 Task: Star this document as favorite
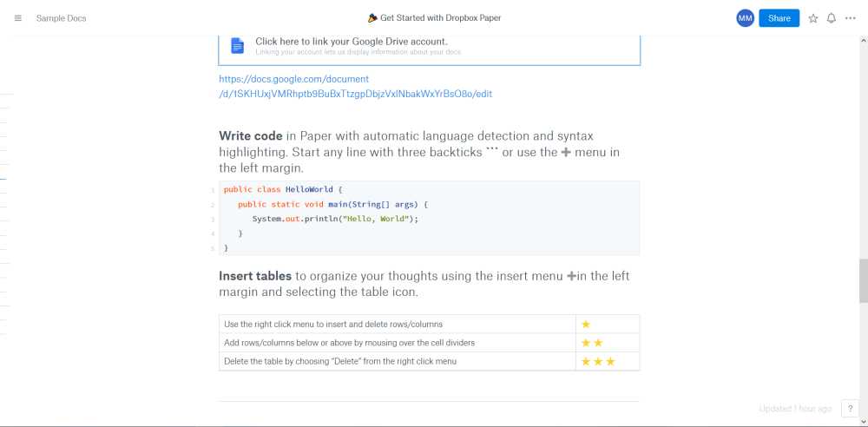(812, 18)
